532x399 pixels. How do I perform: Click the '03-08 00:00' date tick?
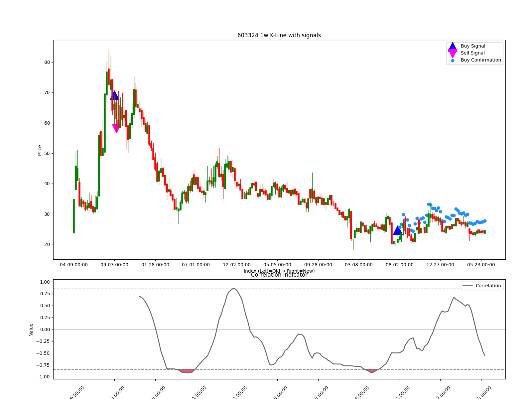[359, 265]
